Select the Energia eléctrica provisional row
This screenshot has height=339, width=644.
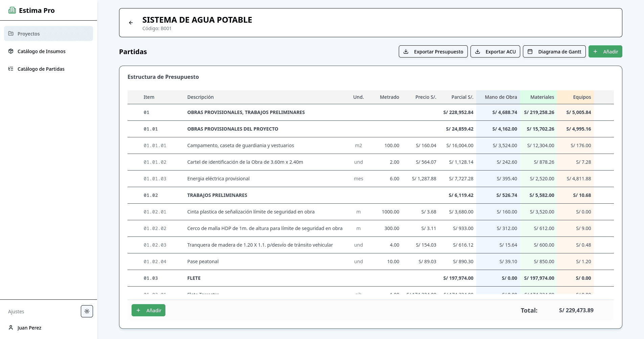(370, 179)
